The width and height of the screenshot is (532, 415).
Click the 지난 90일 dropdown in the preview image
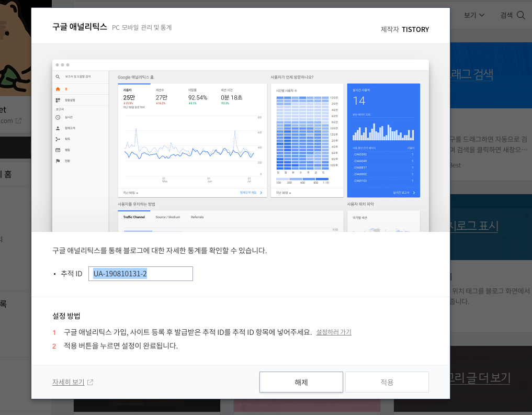click(x=131, y=193)
